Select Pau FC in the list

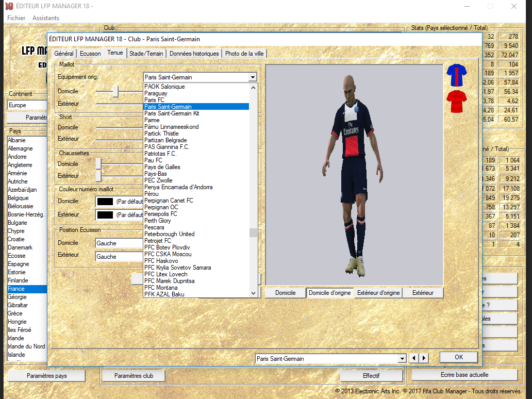click(196, 160)
